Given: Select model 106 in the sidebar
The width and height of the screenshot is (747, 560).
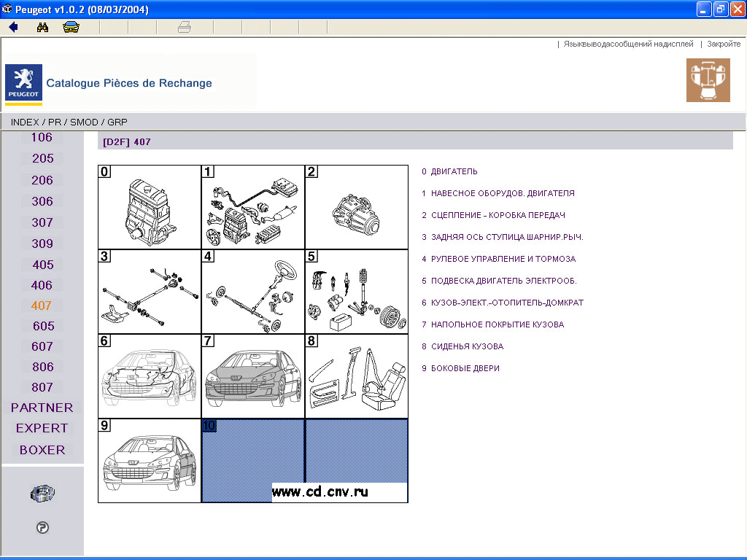Looking at the screenshot, I should point(42,137).
